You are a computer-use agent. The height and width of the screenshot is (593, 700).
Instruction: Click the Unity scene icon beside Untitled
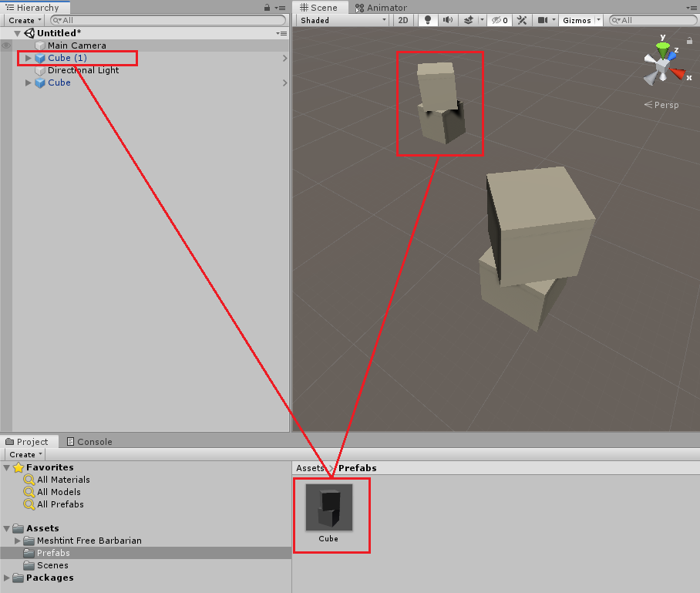pos(29,33)
